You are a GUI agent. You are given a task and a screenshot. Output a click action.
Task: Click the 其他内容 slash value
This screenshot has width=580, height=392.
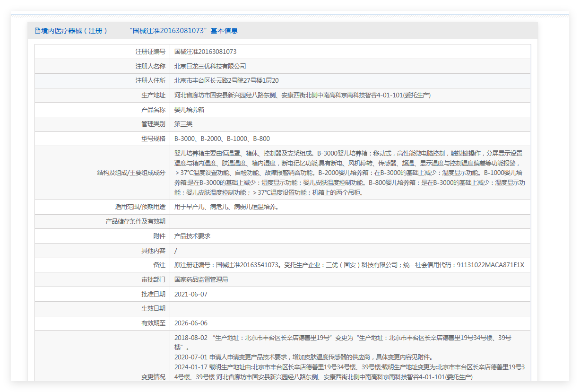(176, 251)
